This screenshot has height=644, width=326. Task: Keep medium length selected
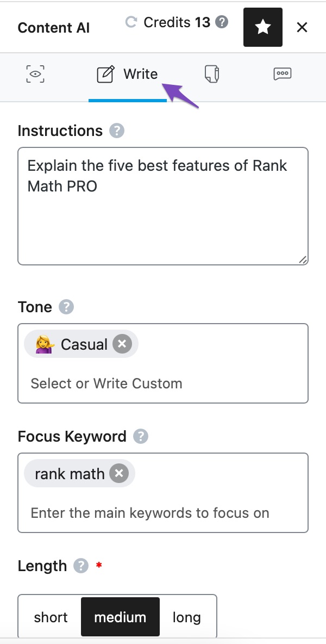[x=120, y=617]
